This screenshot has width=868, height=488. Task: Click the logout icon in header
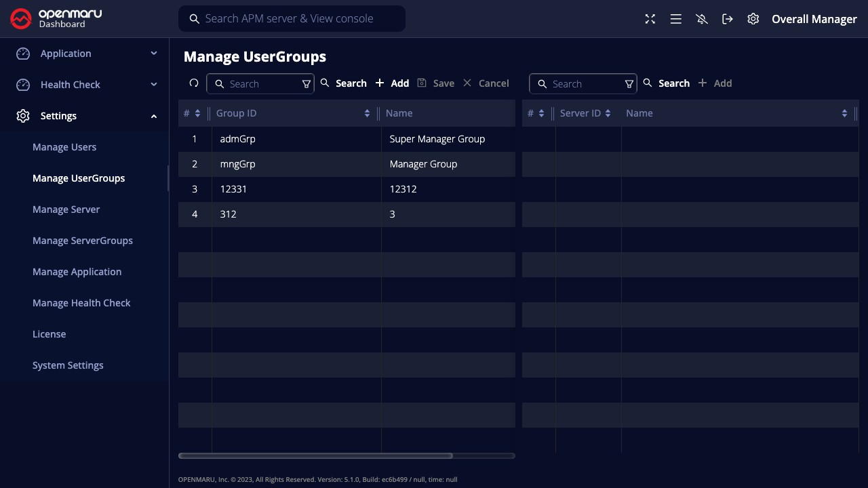[728, 19]
